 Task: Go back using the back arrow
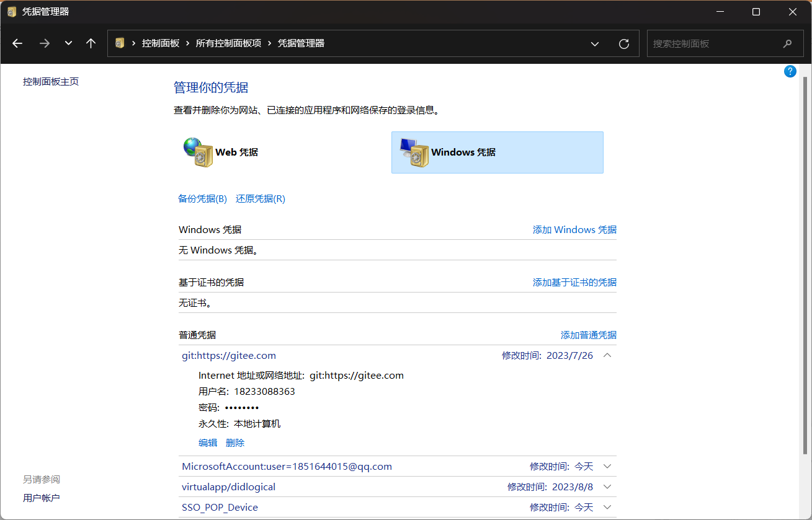click(x=17, y=43)
